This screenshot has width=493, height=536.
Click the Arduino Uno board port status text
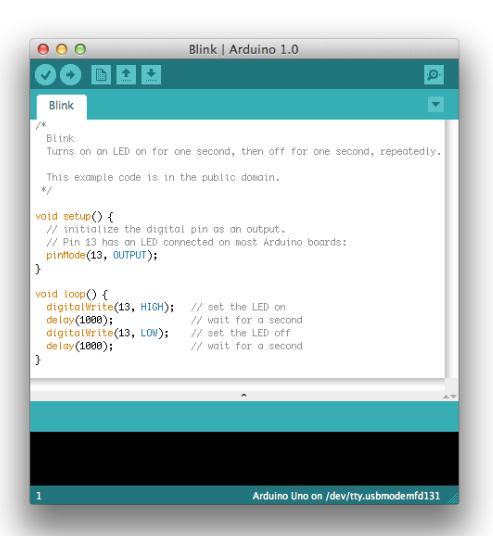coord(346,496)
